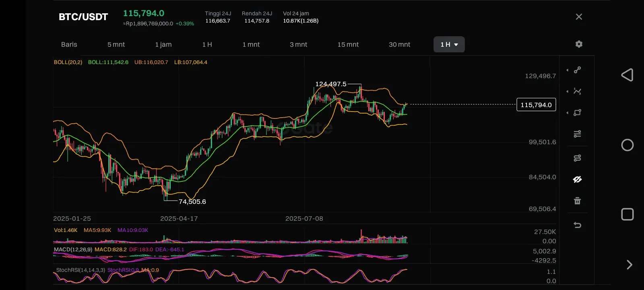Open chart settings gear icon

click(579, 44)
